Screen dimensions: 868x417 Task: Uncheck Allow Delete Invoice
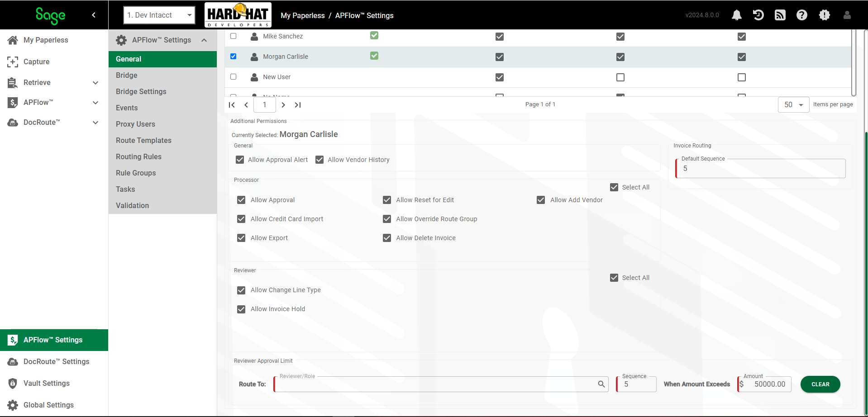click(x=387, y=238)
